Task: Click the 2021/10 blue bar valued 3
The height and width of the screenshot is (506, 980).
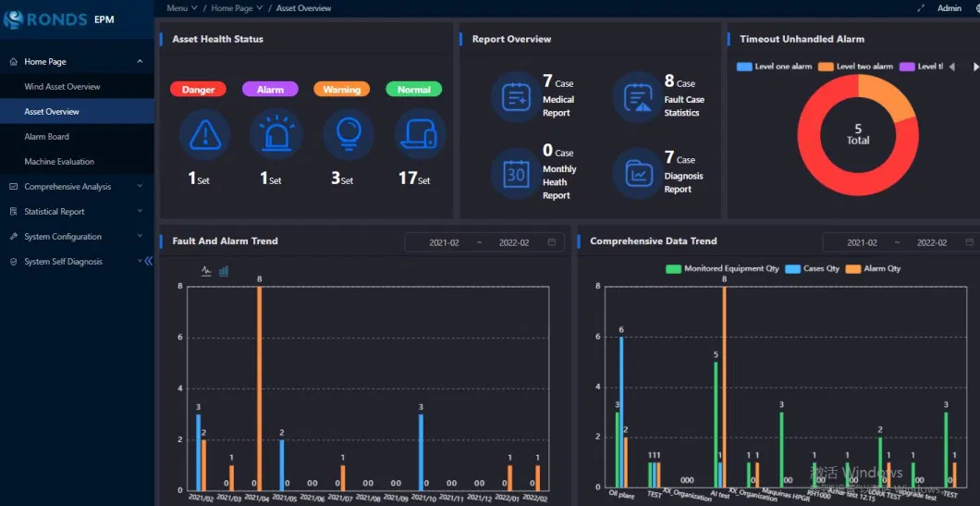Action: coord(422,452)
